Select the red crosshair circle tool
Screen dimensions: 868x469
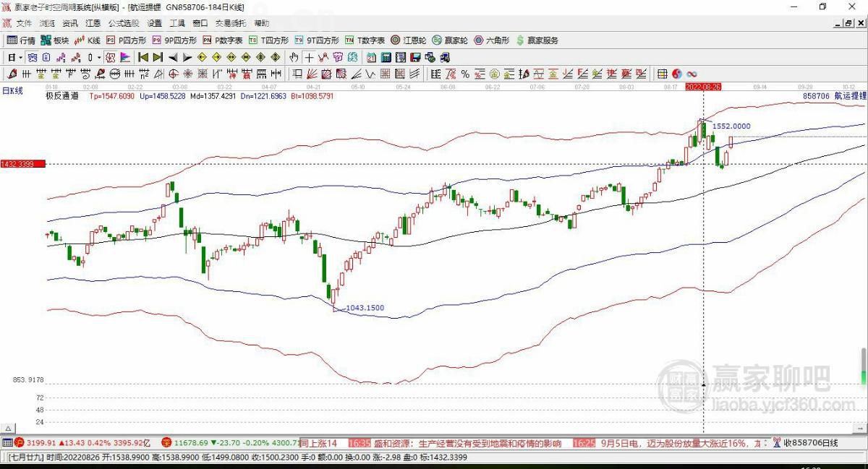coord(173,74)
